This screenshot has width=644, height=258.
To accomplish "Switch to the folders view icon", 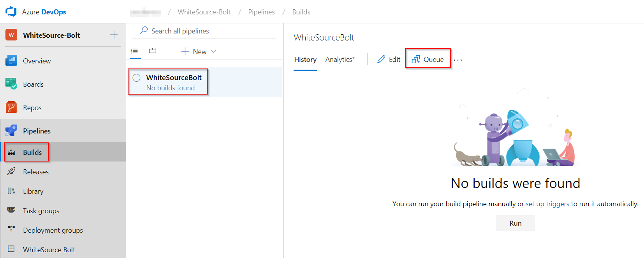I will pyautogui.click(x=153, y=51).
